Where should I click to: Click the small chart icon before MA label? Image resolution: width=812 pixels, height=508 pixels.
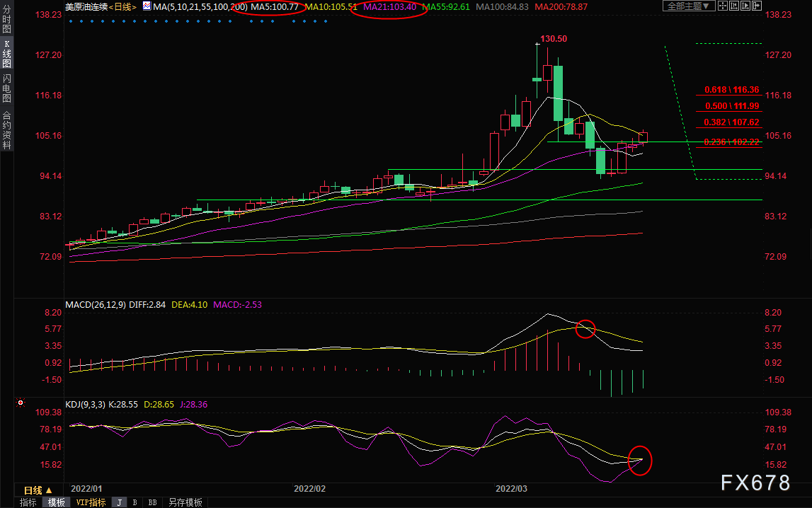(147, 6)
